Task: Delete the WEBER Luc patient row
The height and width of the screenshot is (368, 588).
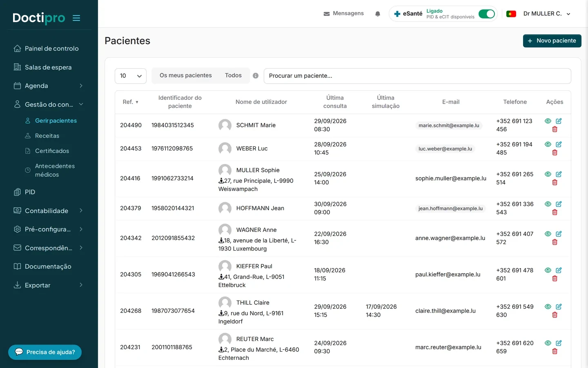Action: pos(555,153)
